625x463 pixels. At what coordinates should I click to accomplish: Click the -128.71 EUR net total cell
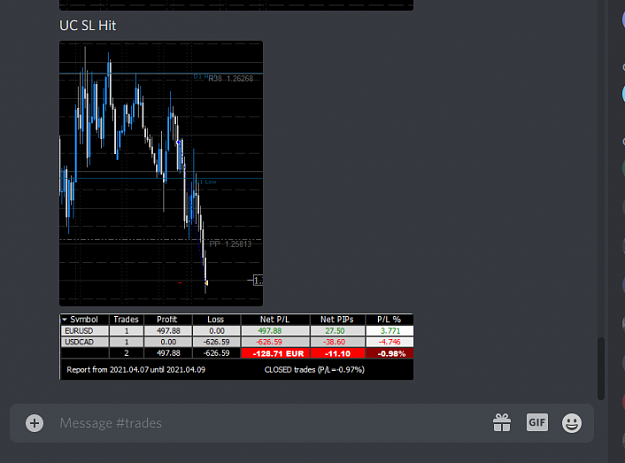coord(275,353)
